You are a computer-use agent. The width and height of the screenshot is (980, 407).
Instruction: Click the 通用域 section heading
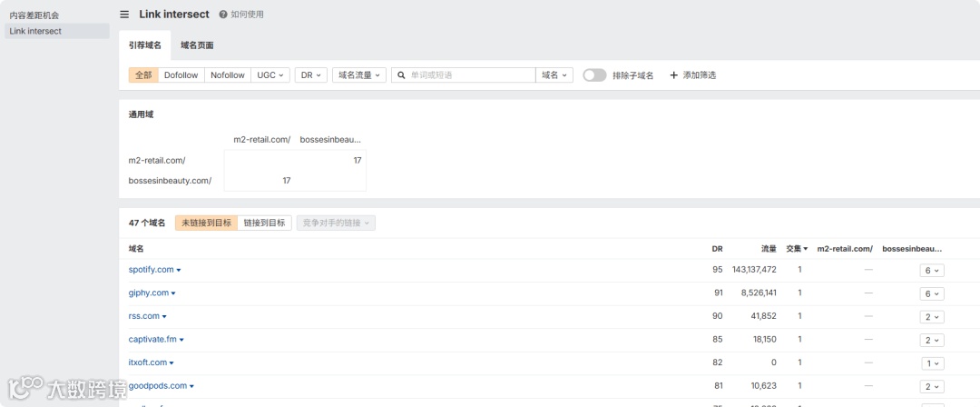point(141,114)
